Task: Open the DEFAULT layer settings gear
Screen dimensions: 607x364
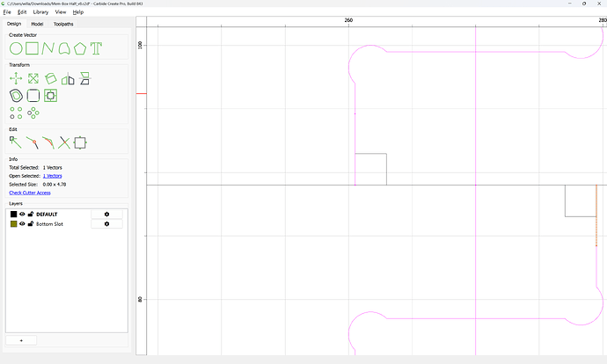Action: [106, 214]
